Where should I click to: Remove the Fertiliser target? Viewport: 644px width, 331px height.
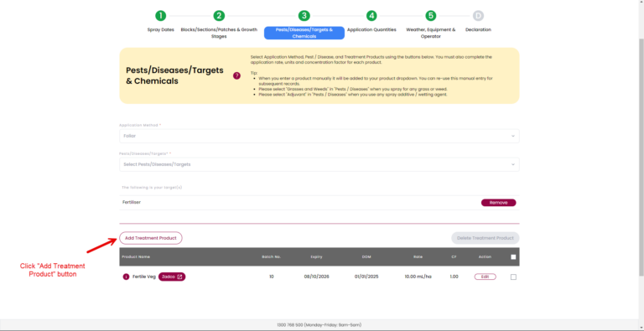click(x=498, y=203)
